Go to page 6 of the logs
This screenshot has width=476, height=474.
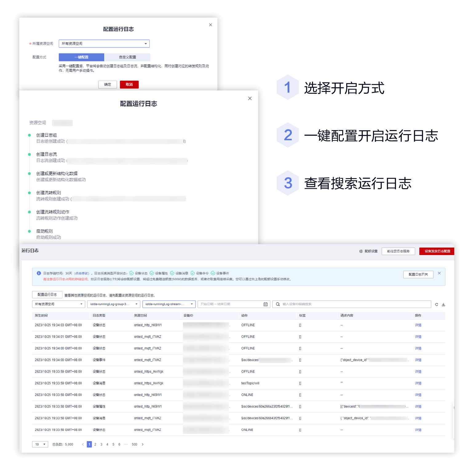pyautogui.click(x=119, y=444)
